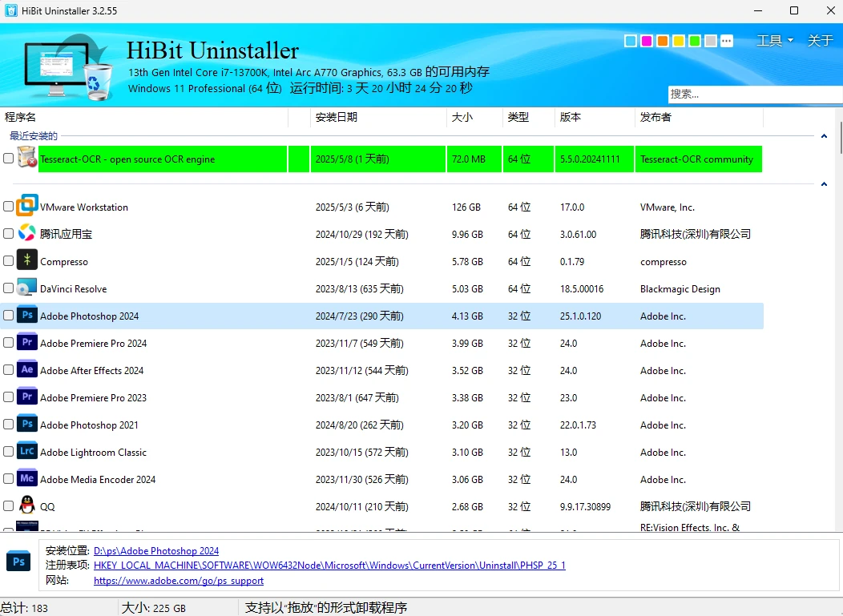Sort the list by 安装日期 column
Screen dimensions: 843x616
pyautogui.click(x=337, y=117)
